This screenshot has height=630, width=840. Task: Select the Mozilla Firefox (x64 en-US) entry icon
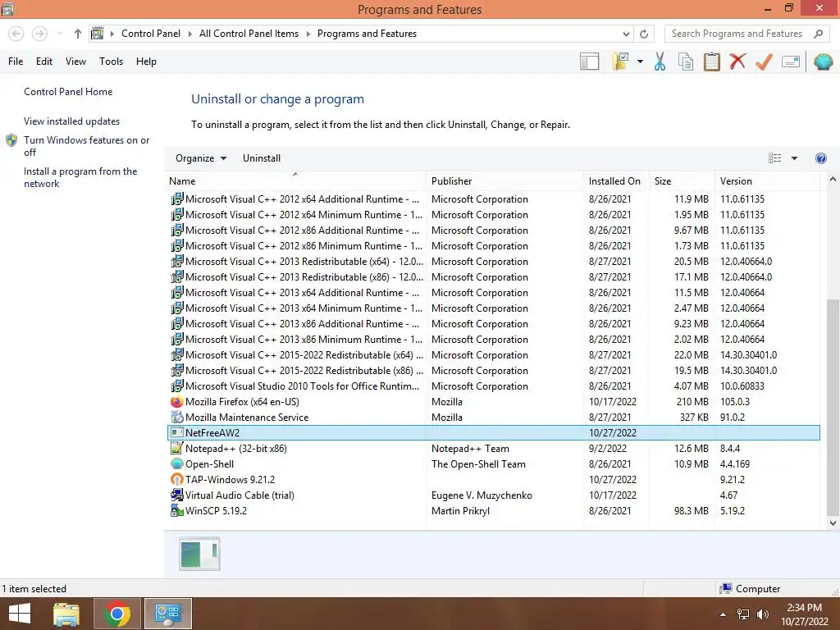(177, 402)
